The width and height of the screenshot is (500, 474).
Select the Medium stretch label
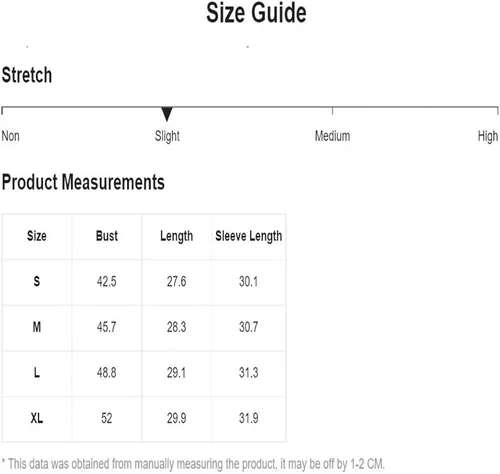[332, 136]
